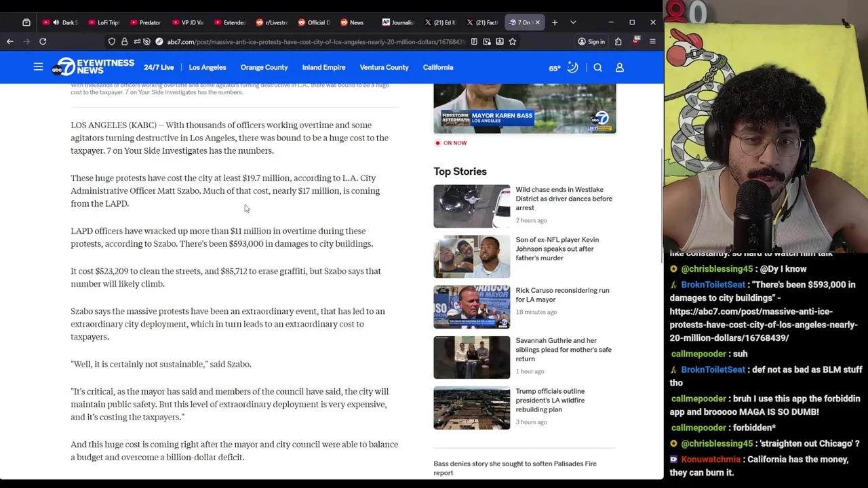This screenshot has width=868, height=488.
Task: Open Rick Caruso reconsidering run story
Action: tap(562, 295)
